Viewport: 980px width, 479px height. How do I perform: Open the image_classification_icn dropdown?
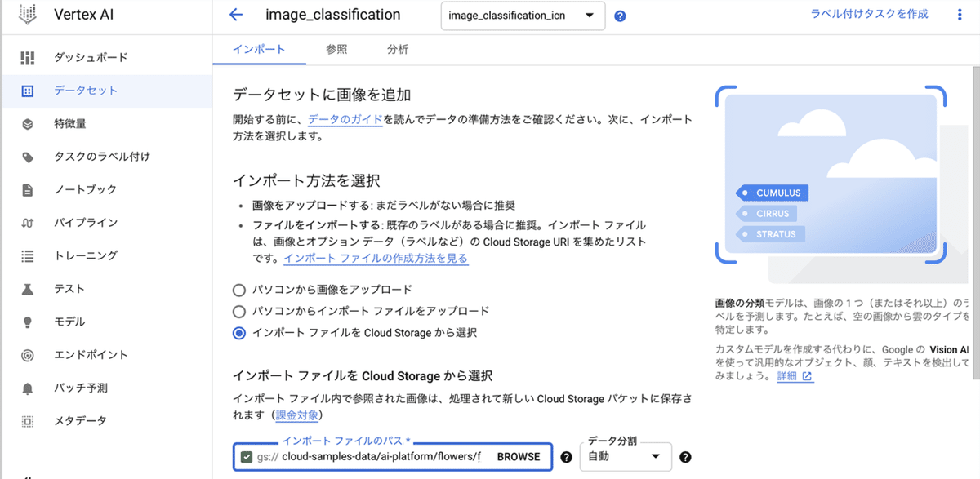(523, 16)
